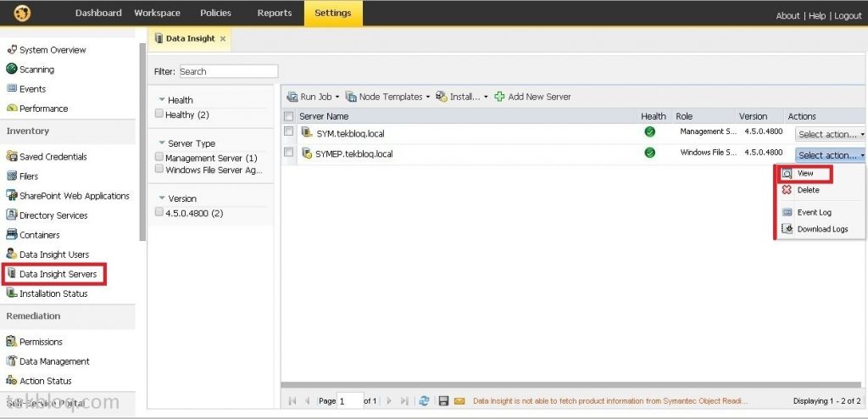Image resolution: width=868 pixels, height=419 pixels.
Task: Click the About link
Action: coord(787,15)
